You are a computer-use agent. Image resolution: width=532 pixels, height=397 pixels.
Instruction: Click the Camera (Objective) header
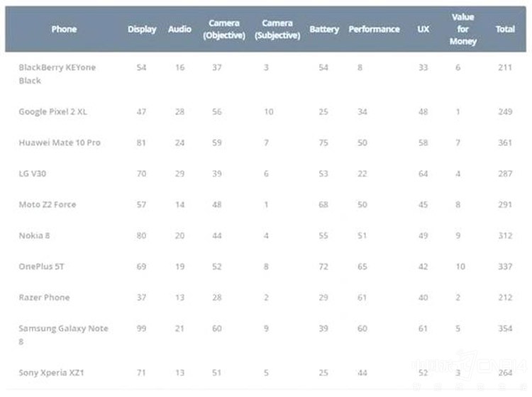(224, 29)
